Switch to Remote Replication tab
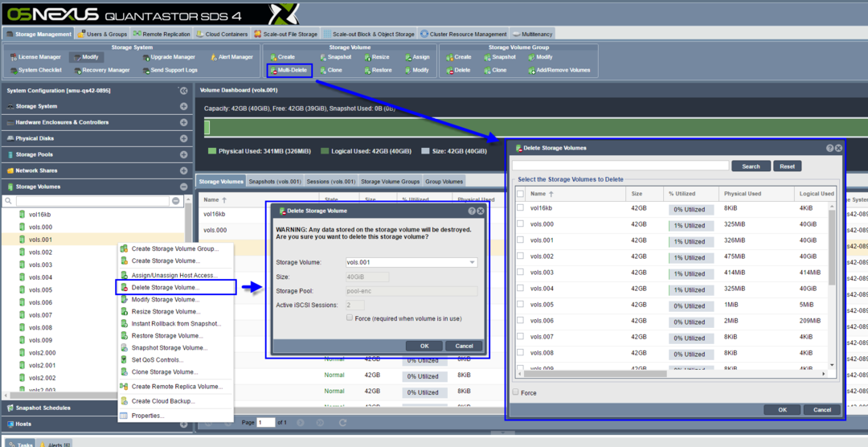The width and height of the screenshot is (868, 447). coord(162,34)
